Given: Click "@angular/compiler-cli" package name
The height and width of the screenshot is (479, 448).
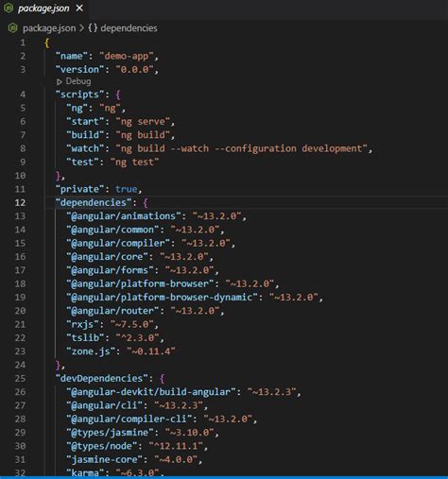Looking at the screenshot, I should (129, 419).
